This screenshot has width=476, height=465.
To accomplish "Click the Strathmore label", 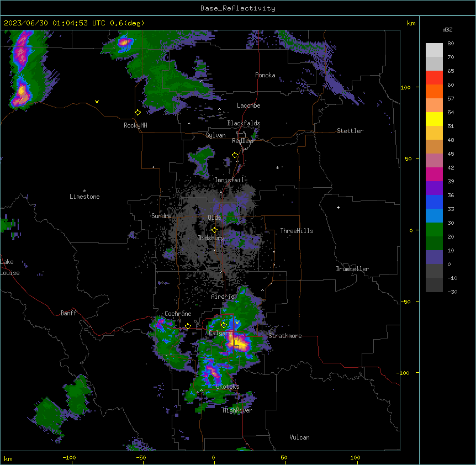I will pos(285,336).
